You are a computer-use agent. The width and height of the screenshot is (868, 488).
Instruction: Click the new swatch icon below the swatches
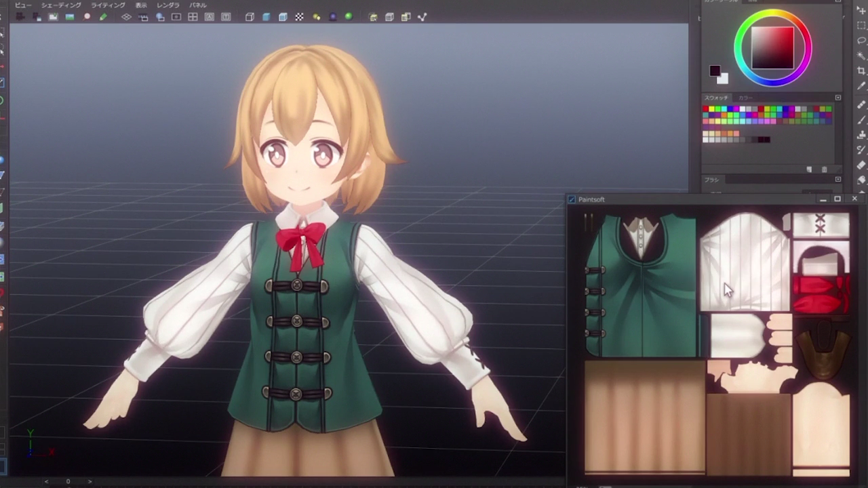809,169
